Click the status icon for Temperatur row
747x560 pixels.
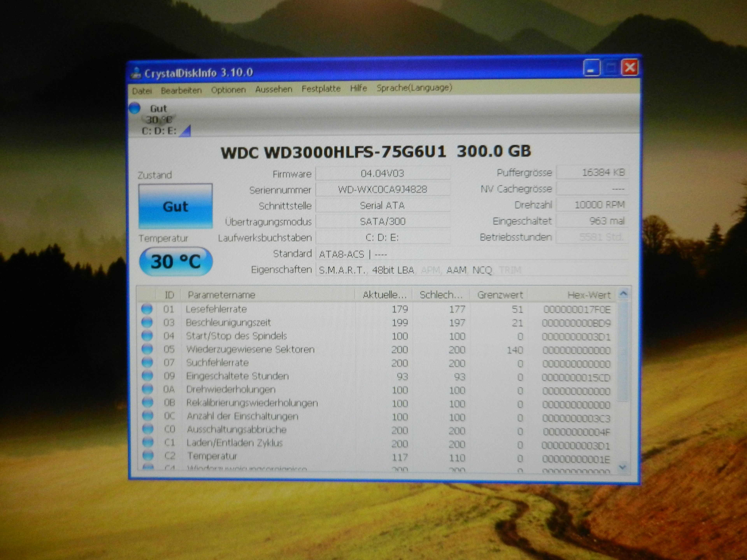point(148,456)
